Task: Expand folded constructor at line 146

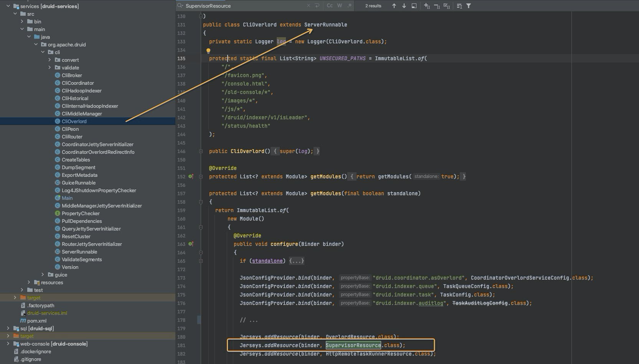Action: click(x=201, y=151)
